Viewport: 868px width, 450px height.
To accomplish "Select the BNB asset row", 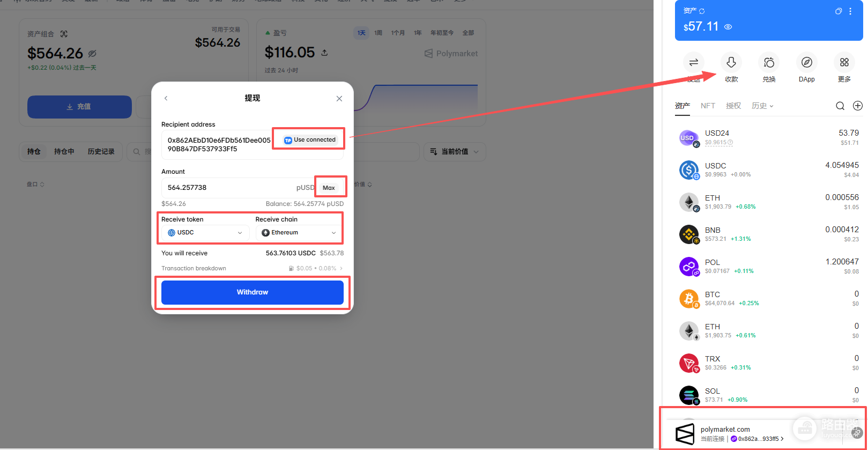I will pos(769,234).
